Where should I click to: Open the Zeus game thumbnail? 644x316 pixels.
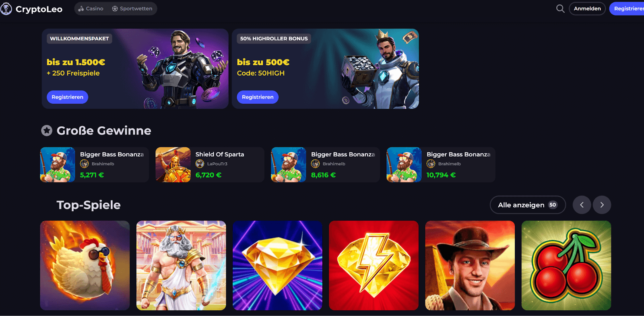pyautogui.click(x=181, y=265)
